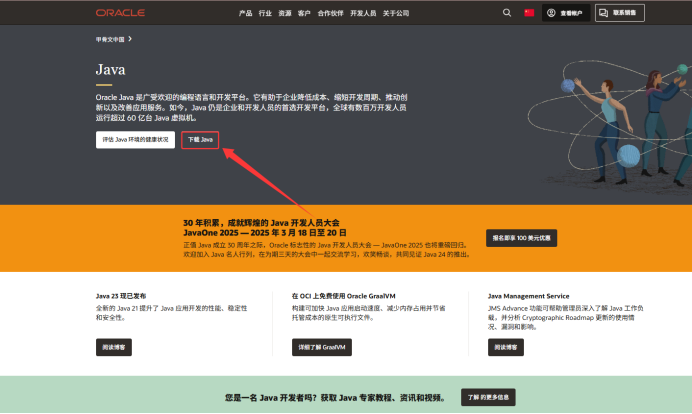This screenshot has width=692, height=414.
Task: Click the 下载 Java button
Action: click(200, 139)
